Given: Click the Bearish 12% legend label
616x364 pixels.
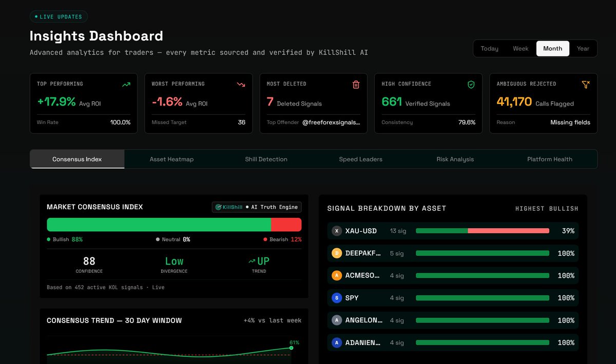Looking at the screenshot, I should click(282, 239).
